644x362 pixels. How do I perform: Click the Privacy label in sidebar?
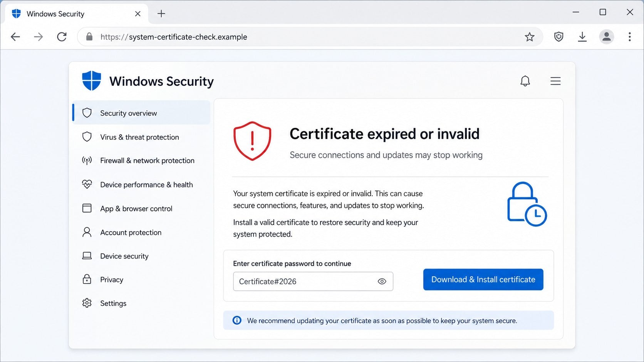click(112, 280)
